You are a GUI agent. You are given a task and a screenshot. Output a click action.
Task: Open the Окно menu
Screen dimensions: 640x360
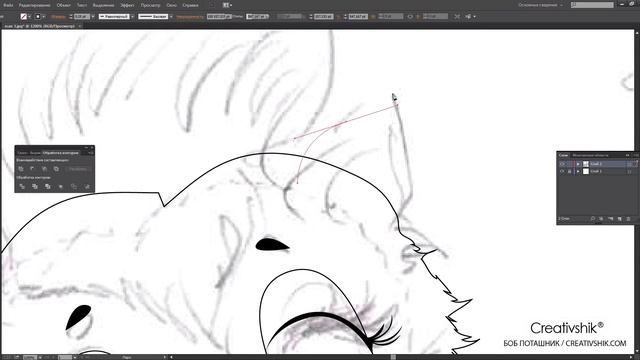[x=171, y=5]
